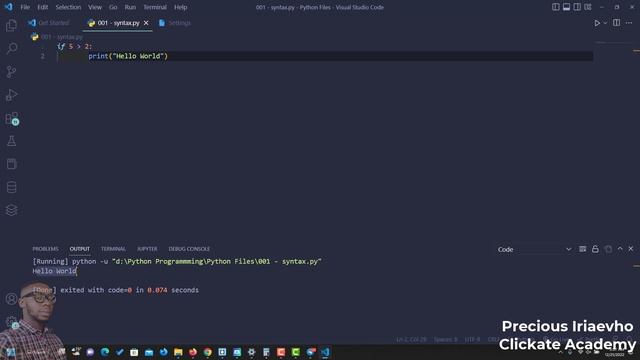Close the bottom output panel
This screenshot has height=360, width=640.
pyautogui.click(x=631, y=249)
